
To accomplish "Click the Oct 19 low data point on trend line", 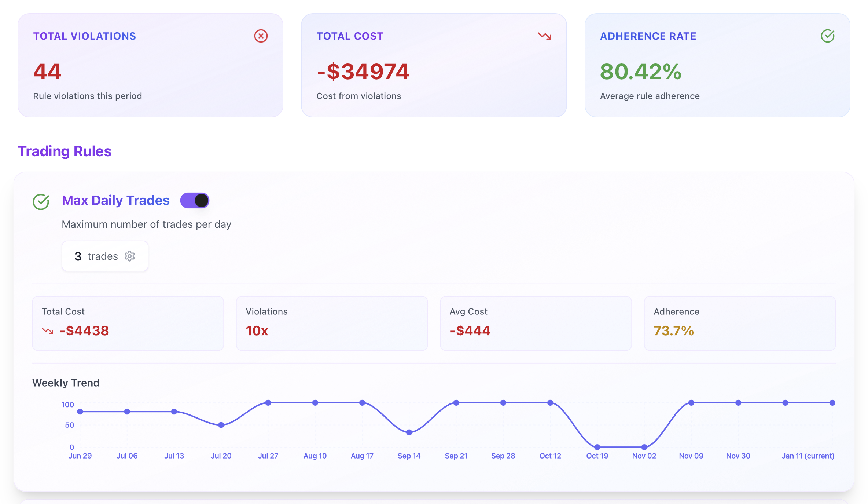I will pos(597,447).
